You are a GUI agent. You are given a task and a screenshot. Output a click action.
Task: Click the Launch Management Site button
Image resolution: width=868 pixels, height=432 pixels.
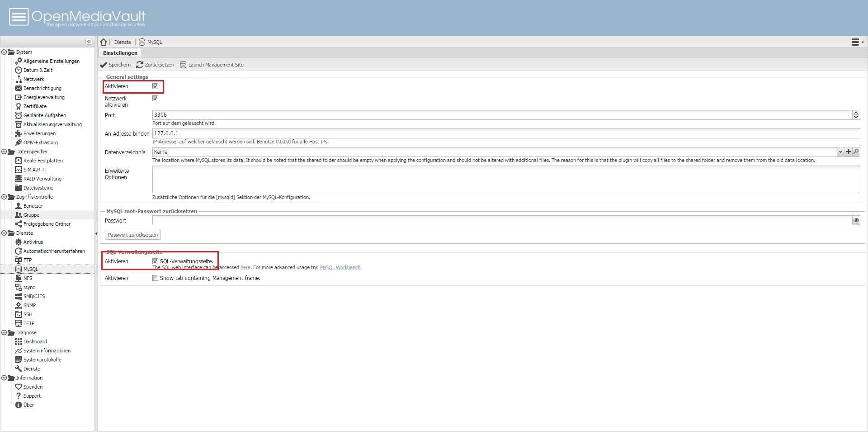coord(212,65)
